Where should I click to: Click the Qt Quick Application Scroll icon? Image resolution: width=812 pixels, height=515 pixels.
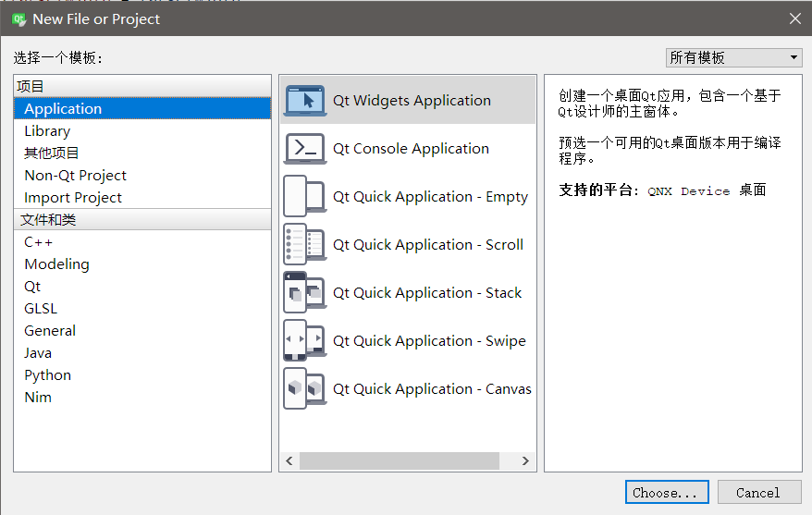(x=305, y=244)
